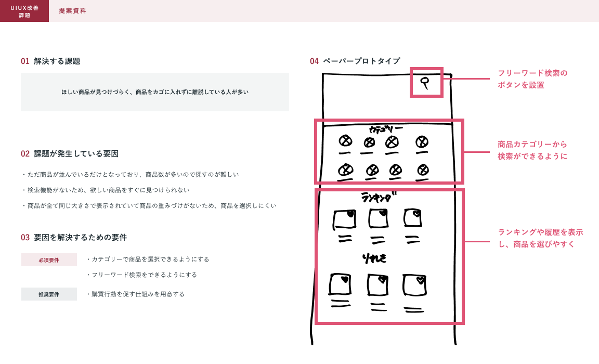This screenshot has width=599, height=364.
Task: Select the first product thumbnail under りれき
Action: pyautogui.click(x=340, y=284)
